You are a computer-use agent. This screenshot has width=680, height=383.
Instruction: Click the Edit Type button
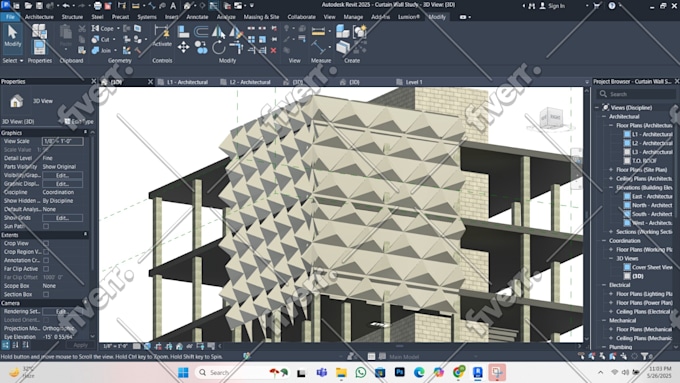tap(79, 121)
